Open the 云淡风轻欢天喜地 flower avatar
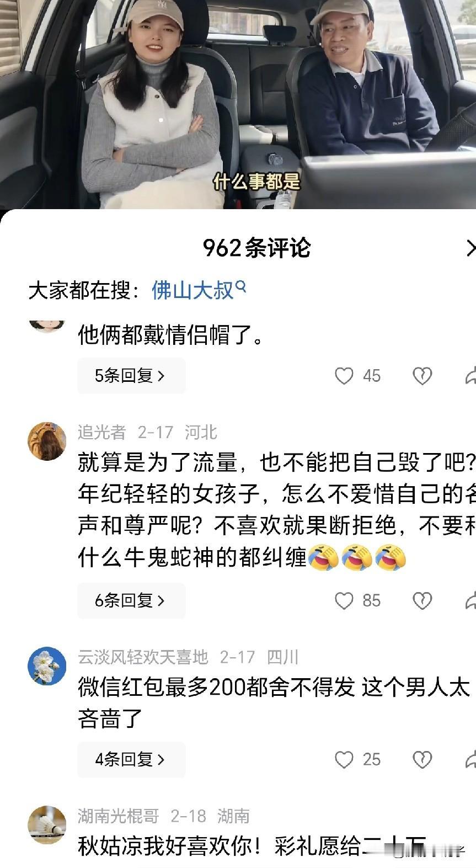Screen dimensions: 476x868 pyautogui.click(x=47, y=666)
